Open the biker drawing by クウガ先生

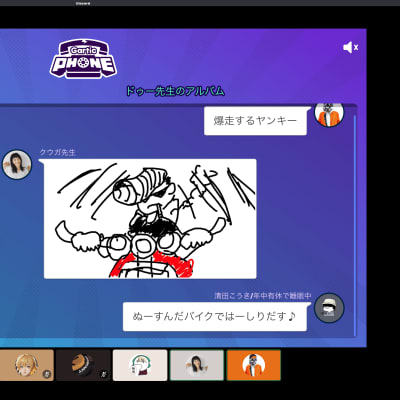click(150, 219)
